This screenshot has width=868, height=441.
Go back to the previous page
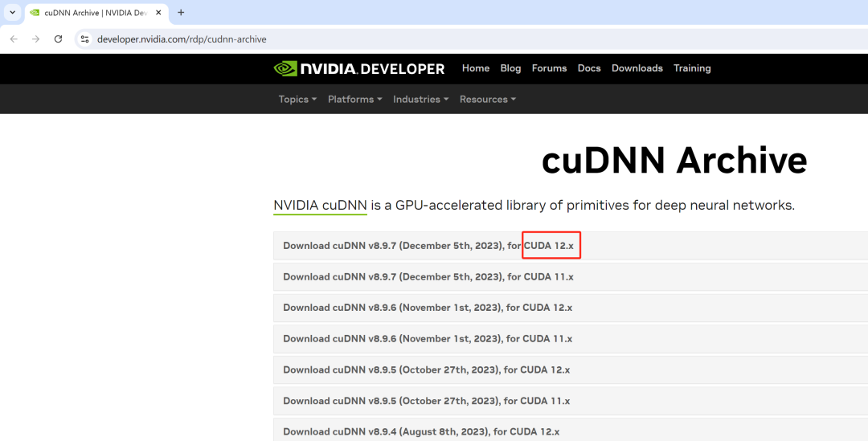pos(14,39)
